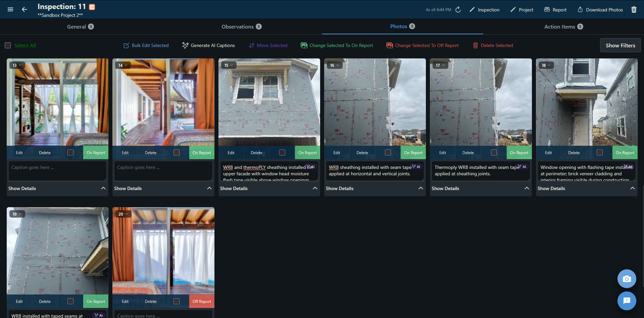This screenshot has height=318, width=644.
Task: Check the selection box on photo 20
Action: tap(177, 301)
